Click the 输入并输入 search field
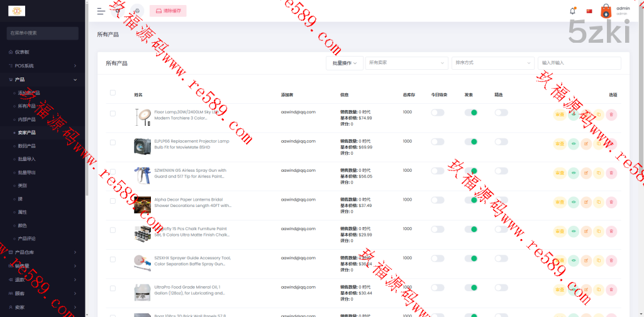Screen dimensions: 644x317 click(x=579, y=63)
